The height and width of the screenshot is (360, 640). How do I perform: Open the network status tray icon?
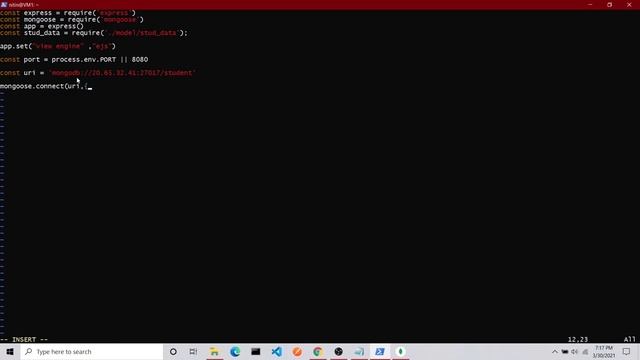pos(585,351)
